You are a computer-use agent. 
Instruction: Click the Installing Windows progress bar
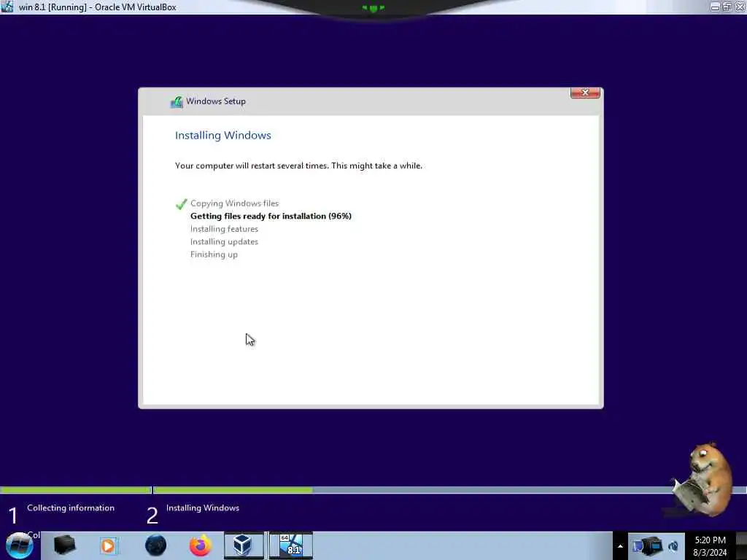[449, 490]
